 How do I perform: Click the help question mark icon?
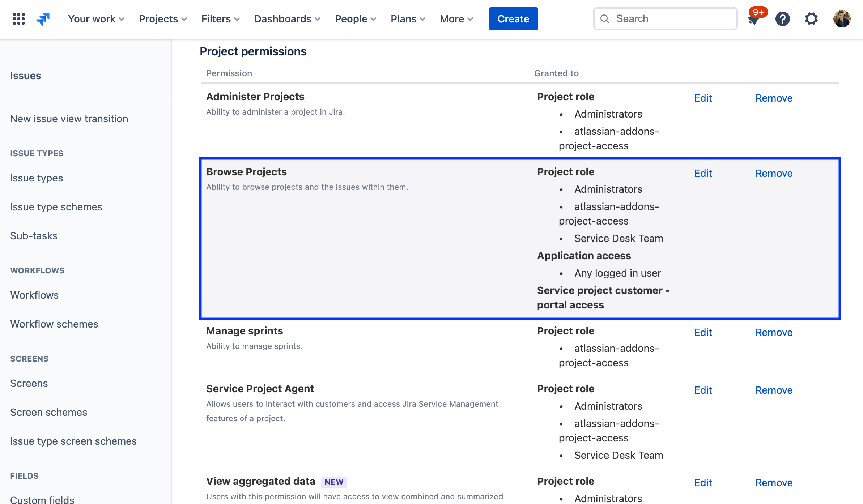tap(783, 18)
